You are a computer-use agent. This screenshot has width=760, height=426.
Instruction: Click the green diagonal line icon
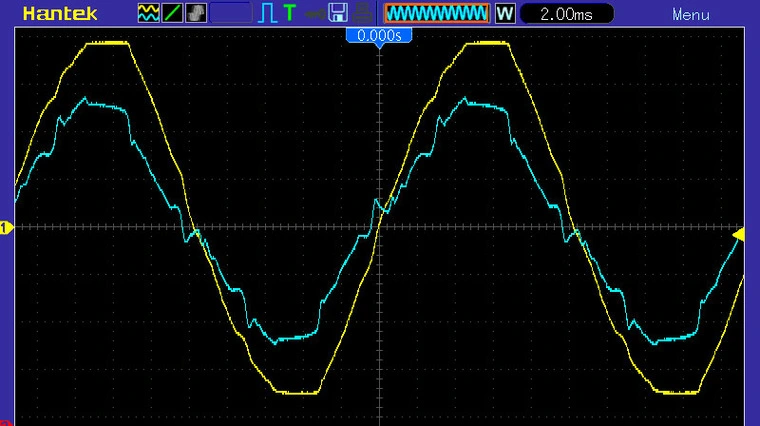point(172,14)
